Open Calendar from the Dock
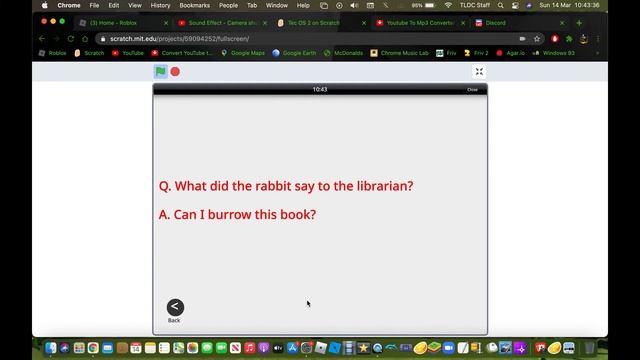640x360 pixels. coord(136,348)
